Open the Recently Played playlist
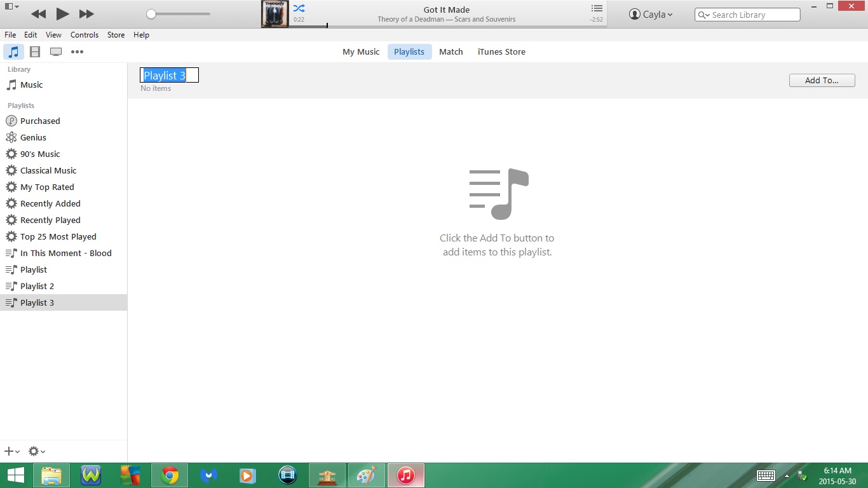 point(64,220)
